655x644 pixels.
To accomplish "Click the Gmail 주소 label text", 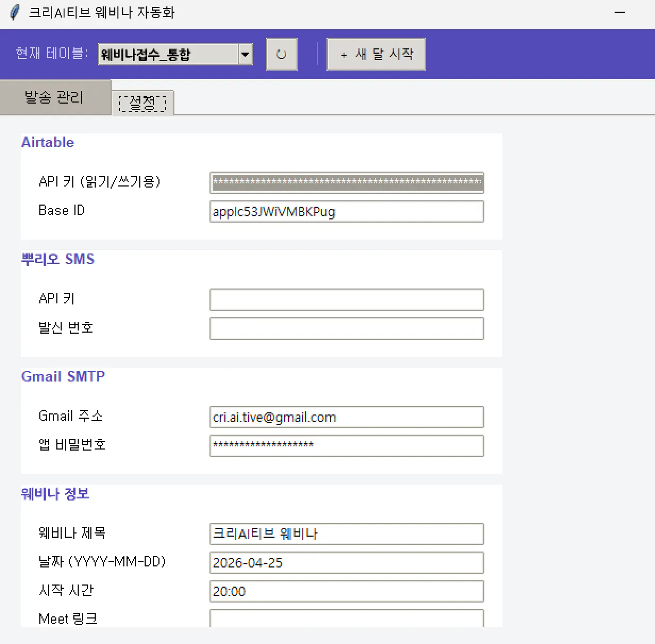I will [71, 416].
